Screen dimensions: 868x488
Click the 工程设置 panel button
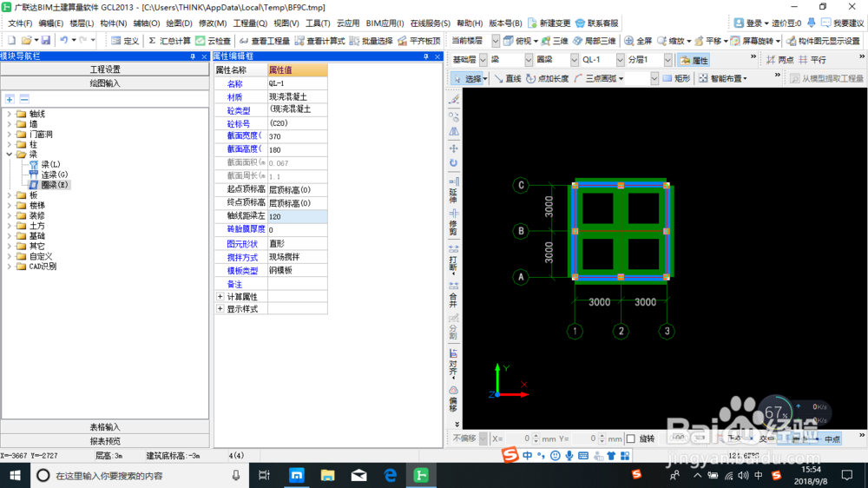coord(105,69)
